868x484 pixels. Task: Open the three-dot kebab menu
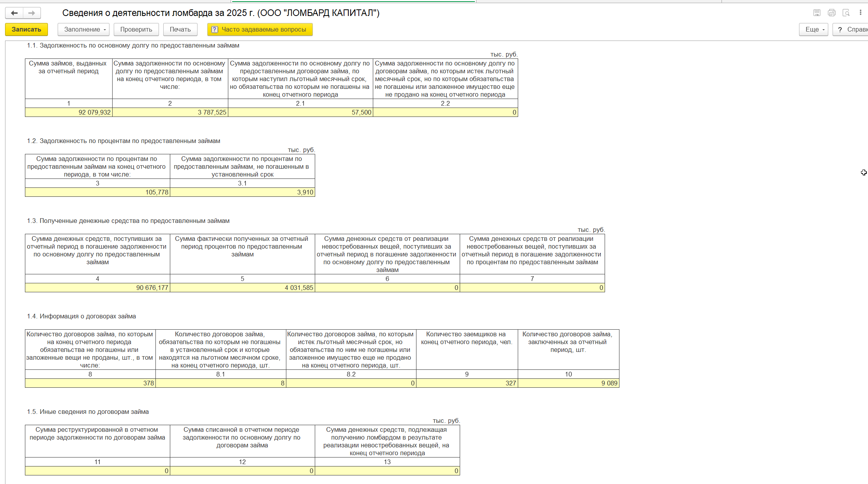(x=860, y=13)
